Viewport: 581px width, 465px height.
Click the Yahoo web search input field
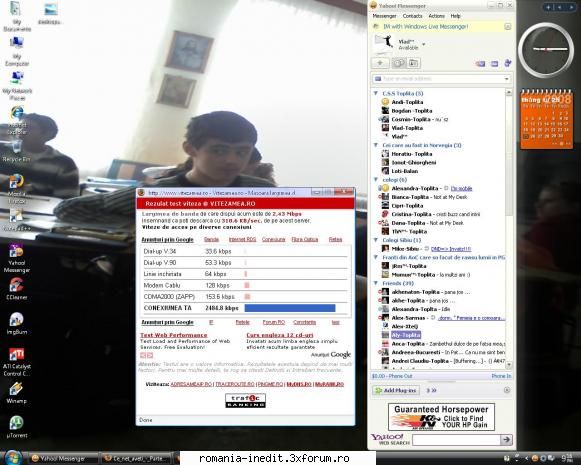456,439
